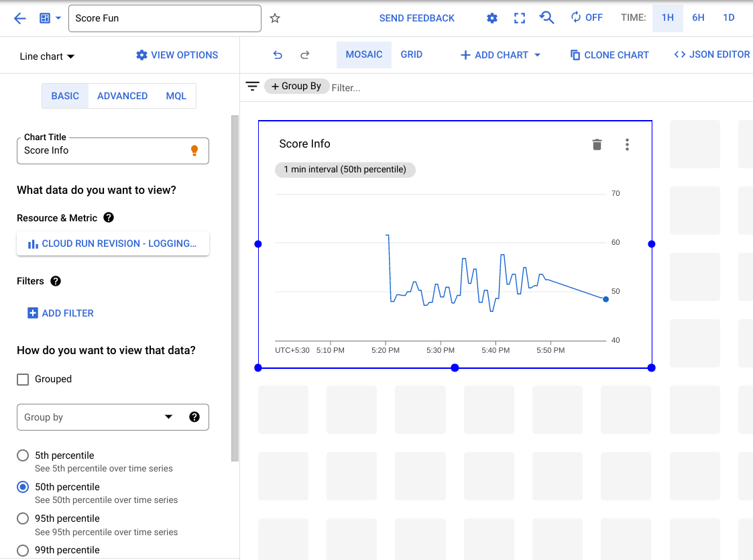Click the JSON EDITOR brackets icon
Image resolution: width=753 pixels, height=560 pixels.
[x=679, y=55]
